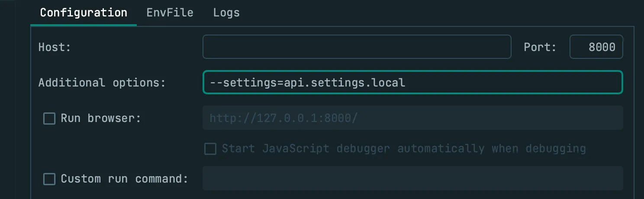The width and height of the screenshot is (644, 199).
Task: Switch to the Configuration tab
Action: tap(84, 13)
